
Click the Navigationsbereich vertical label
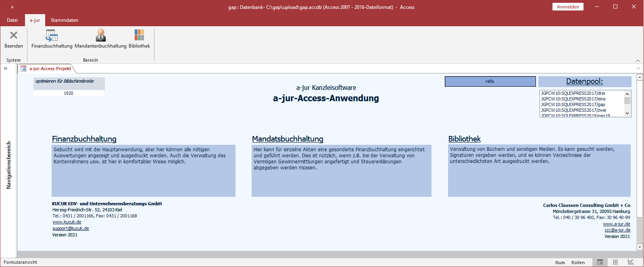[x=8, y=165]
